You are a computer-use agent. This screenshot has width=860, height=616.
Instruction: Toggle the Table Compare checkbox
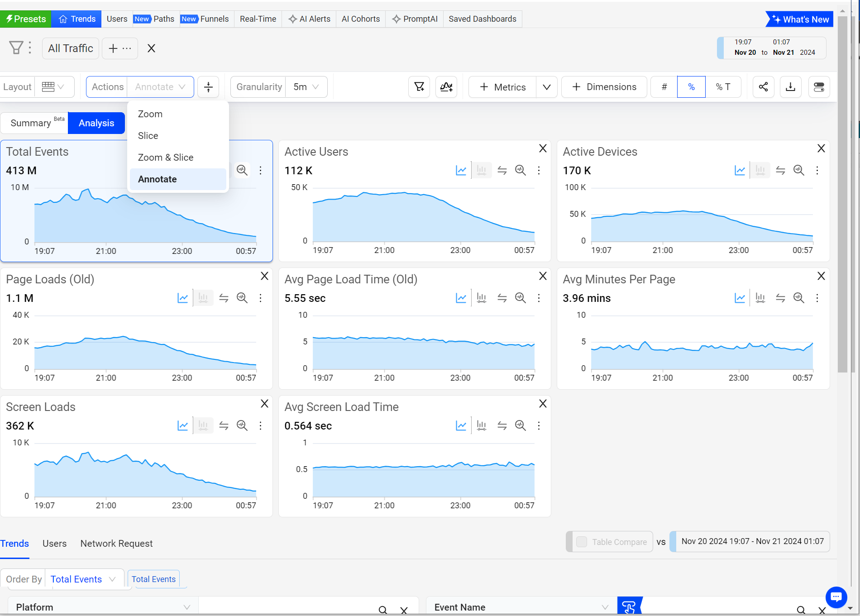(x=582, y=542)
